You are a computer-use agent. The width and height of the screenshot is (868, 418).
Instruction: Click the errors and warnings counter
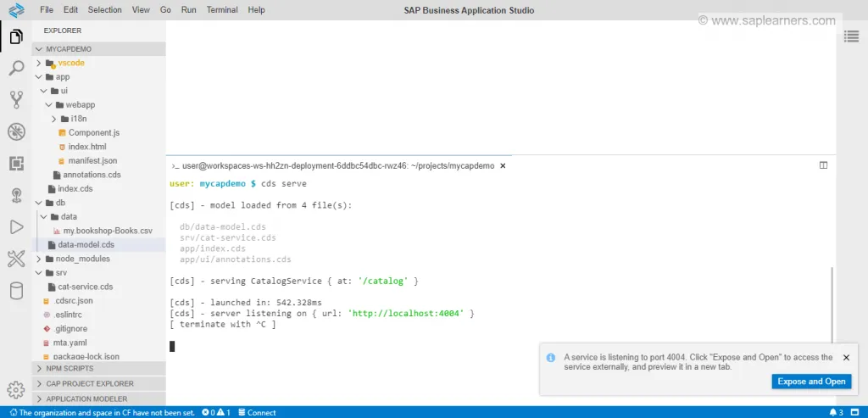[x=216, y=412]
